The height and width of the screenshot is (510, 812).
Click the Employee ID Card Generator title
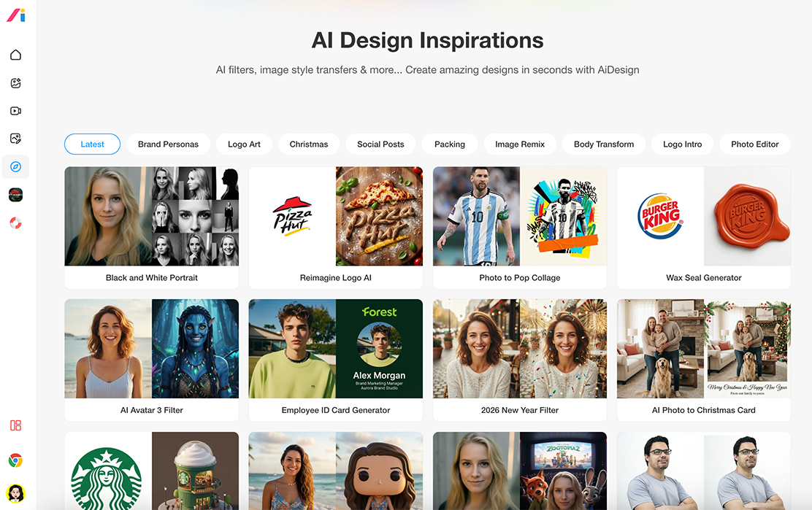coord(336,410)
